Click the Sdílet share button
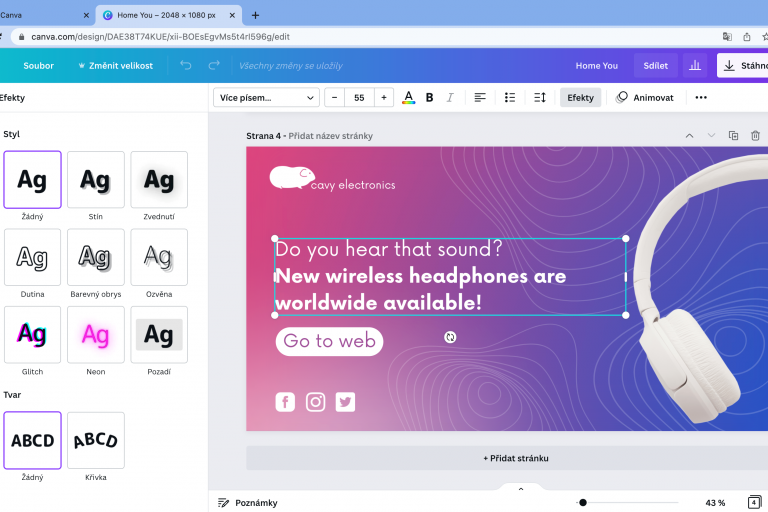 (656, 66)
